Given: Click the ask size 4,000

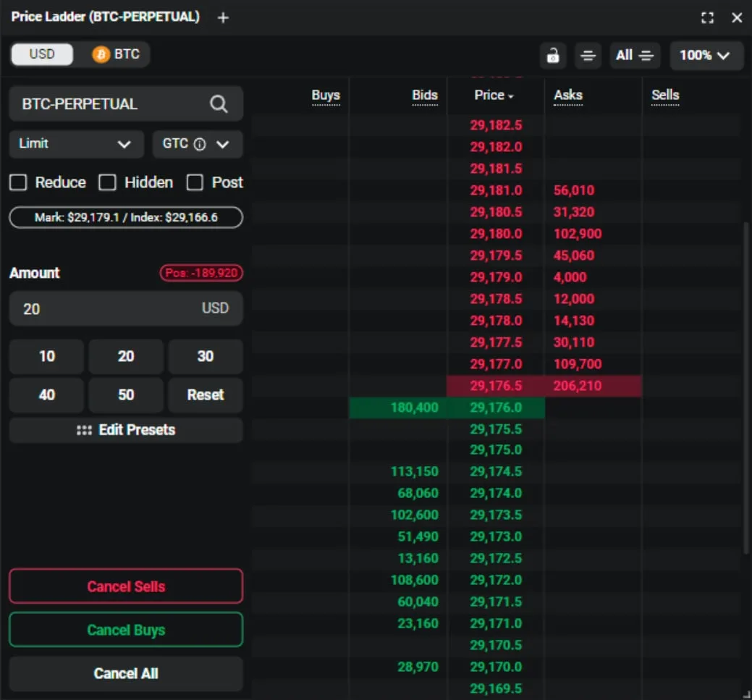Looking at the screenshot, I should [x=570, y=277].
